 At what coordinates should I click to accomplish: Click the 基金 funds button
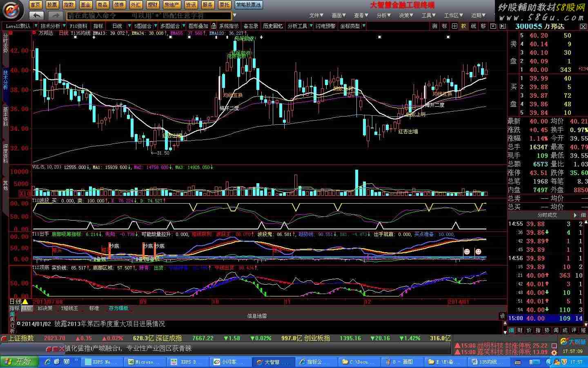(x=85, y=5)
